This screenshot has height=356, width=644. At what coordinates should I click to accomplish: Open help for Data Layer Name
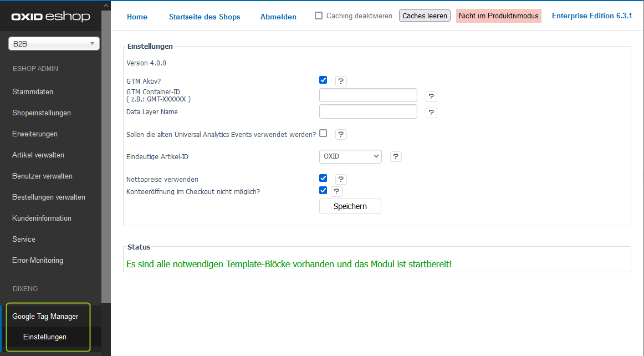click(x=431, y=113)
